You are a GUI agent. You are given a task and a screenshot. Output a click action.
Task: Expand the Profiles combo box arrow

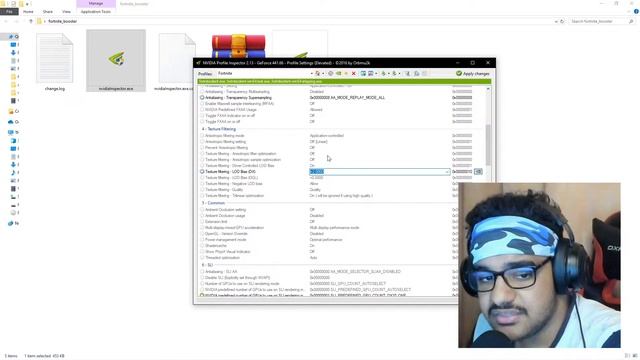point(311,73)
